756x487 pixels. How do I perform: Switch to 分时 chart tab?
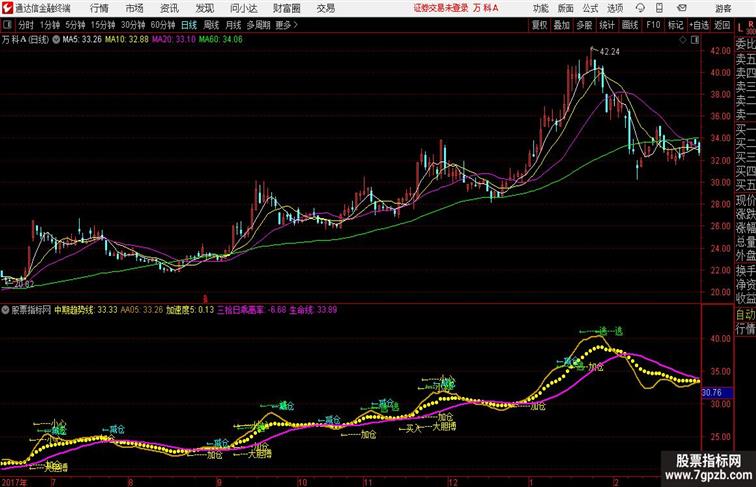pos(26,25)
